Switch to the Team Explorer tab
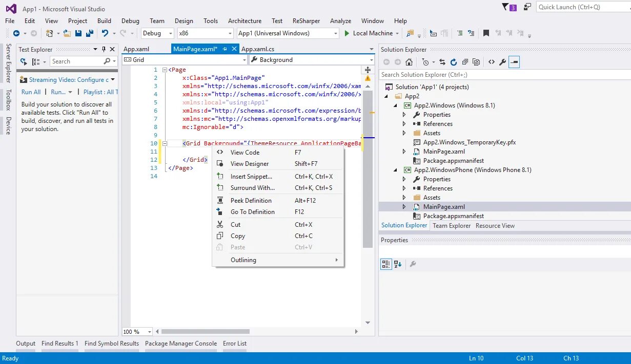The image size is (631, 364). (452, 226)
